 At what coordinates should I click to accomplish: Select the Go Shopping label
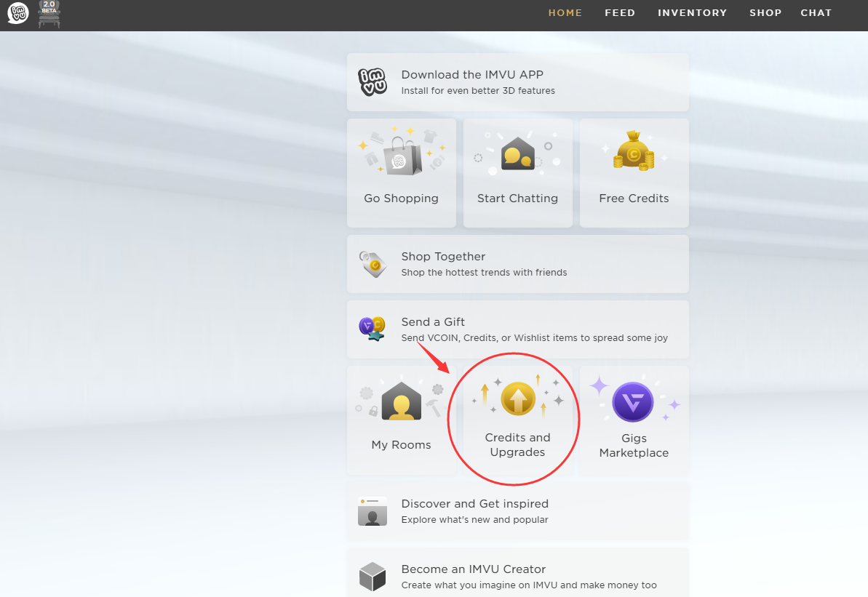pyautogui.click(x=402, y=198)
